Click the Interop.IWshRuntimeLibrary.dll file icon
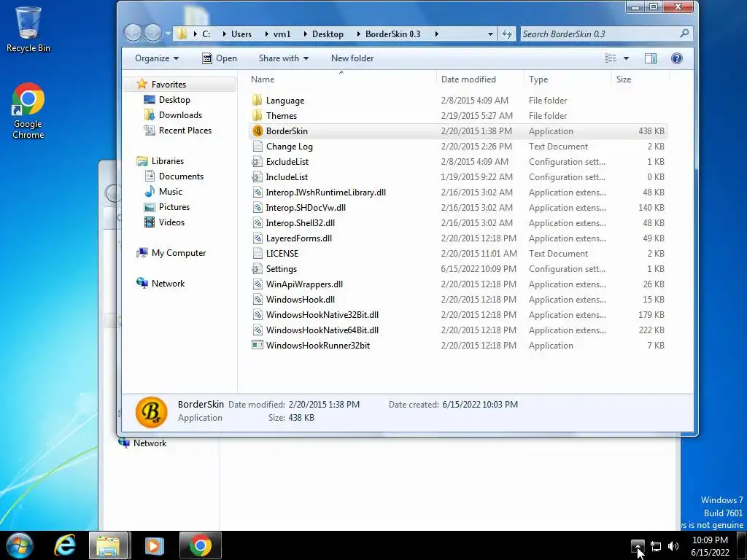This screenshot has width=747, height=560. tap(258, 192)
